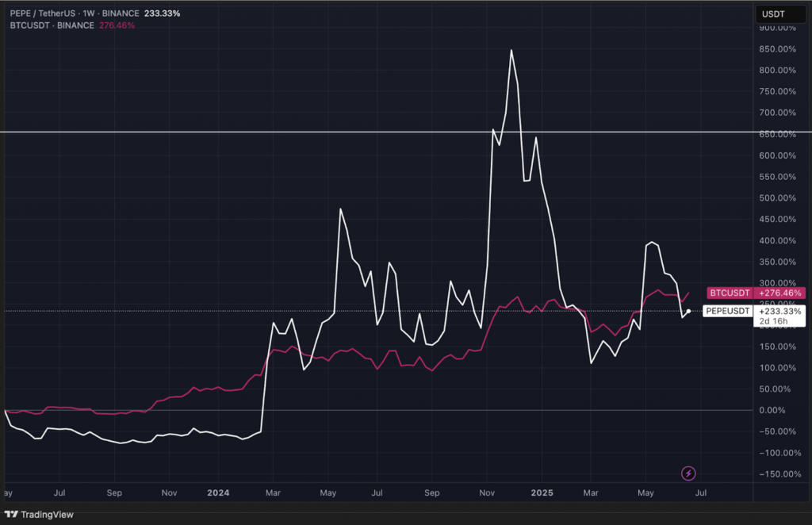Click the 750.00% axis label
The image size is (812, 525).
(x=777, y=92)
